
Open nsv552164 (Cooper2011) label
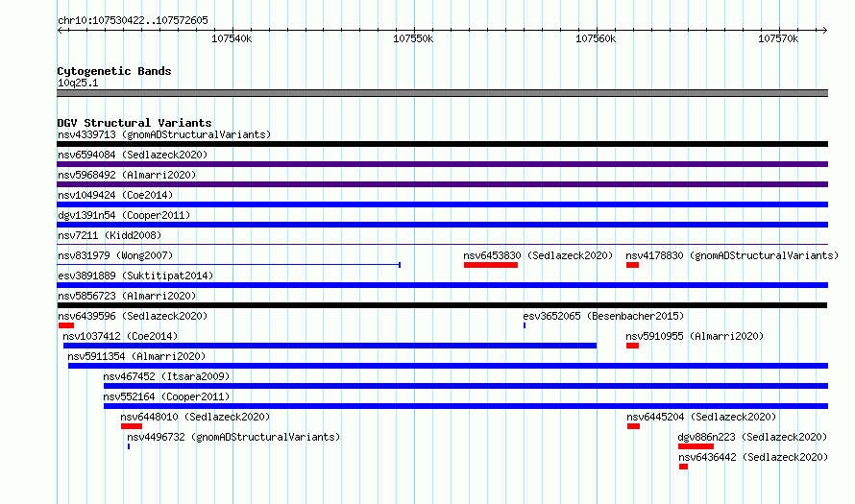[x=166, y=396]
